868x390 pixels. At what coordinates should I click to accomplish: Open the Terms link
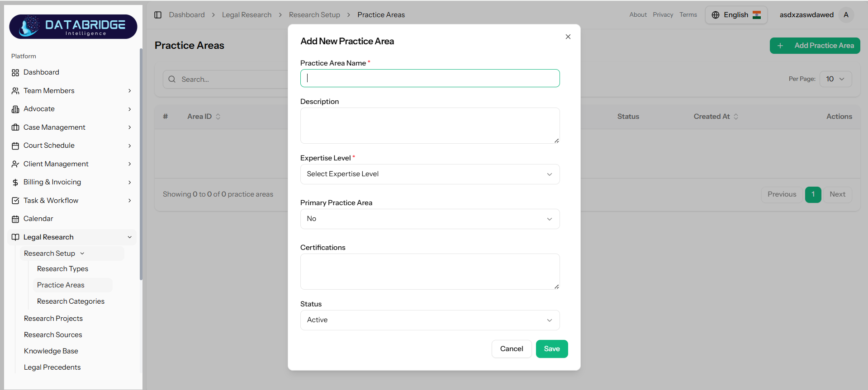tap(688, 15)
